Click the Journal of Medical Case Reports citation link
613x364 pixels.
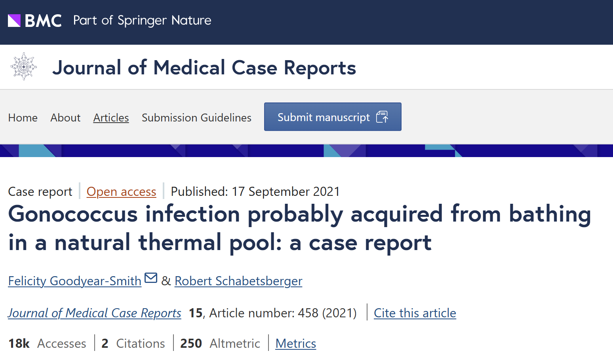coord(95,313)
